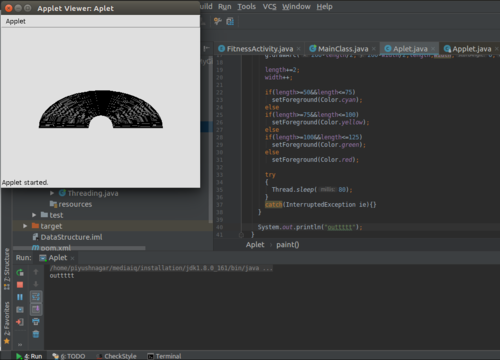Click the down arrow in Run panel

click(x=36, y=284)
